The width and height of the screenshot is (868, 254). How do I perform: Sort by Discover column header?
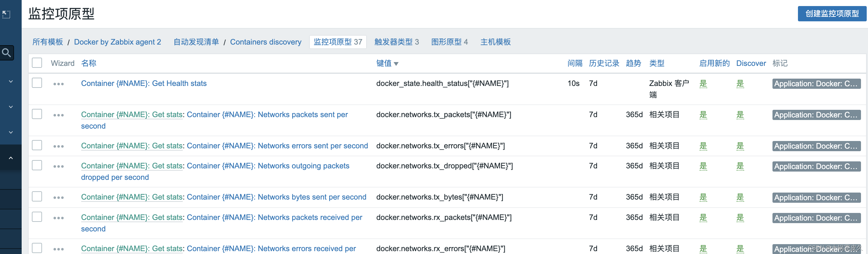[x=751, y=63]
